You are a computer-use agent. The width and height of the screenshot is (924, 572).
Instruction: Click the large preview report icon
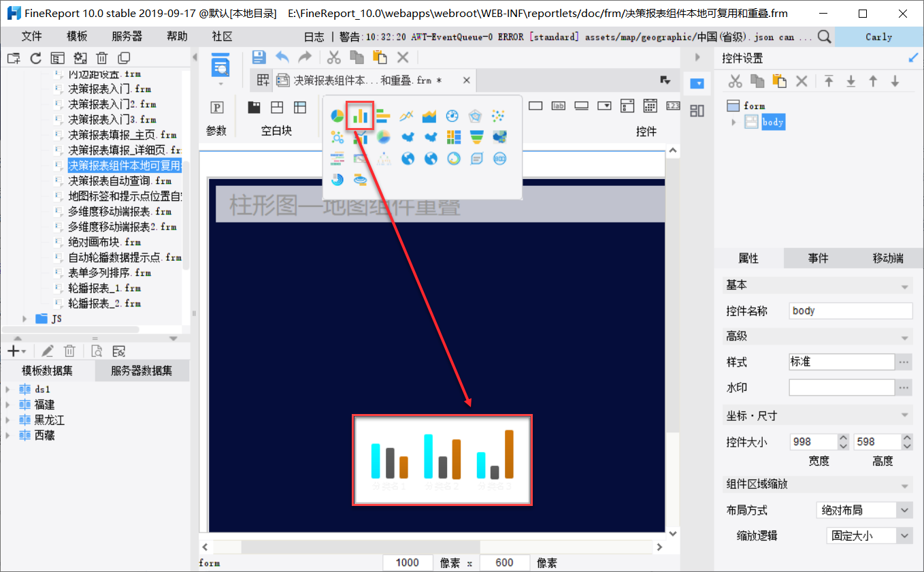coord(220,63)
